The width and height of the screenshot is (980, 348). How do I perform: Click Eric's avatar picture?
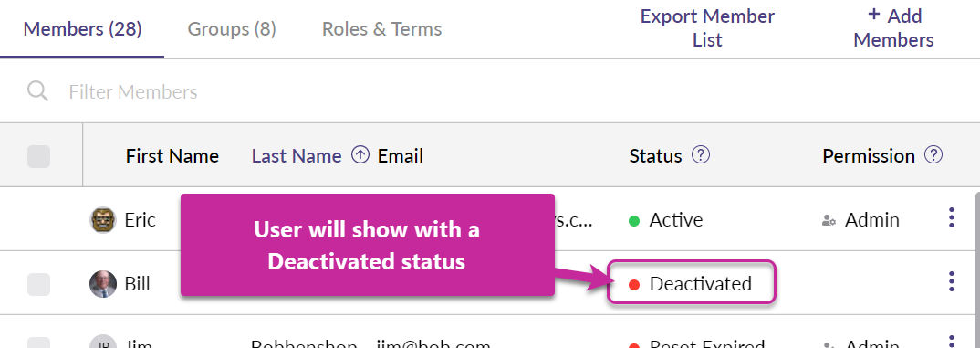click(103, 220)
